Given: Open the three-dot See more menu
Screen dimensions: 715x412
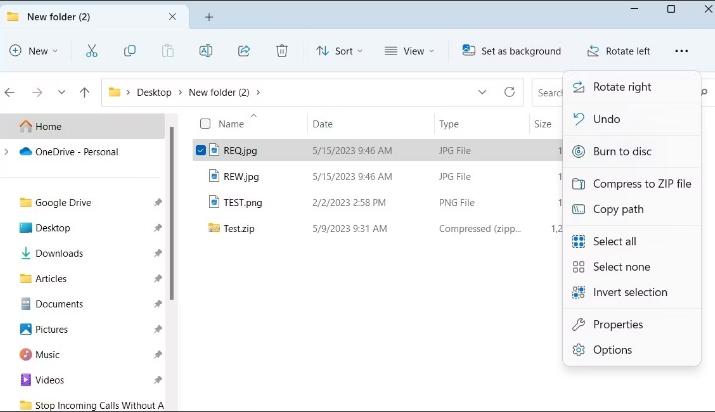Looking at the screenshot, I should click(681, 51).
